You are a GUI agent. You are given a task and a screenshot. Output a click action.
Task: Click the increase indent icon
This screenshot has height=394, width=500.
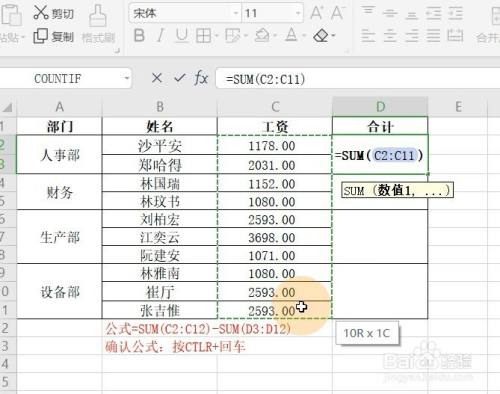tap(455, 13)
